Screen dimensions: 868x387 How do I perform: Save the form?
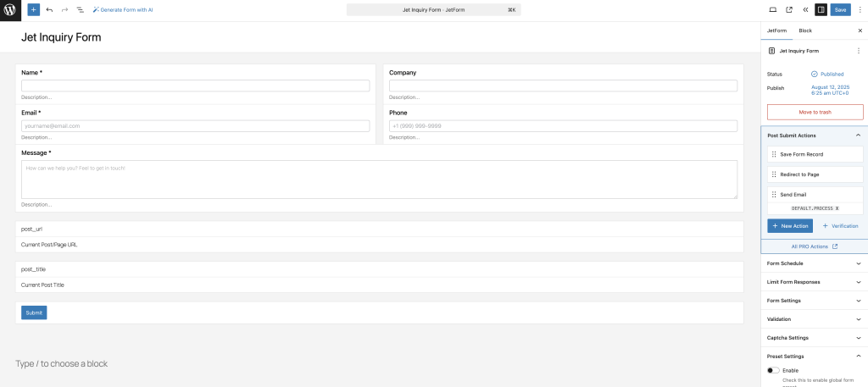click(x=840, y=10)
